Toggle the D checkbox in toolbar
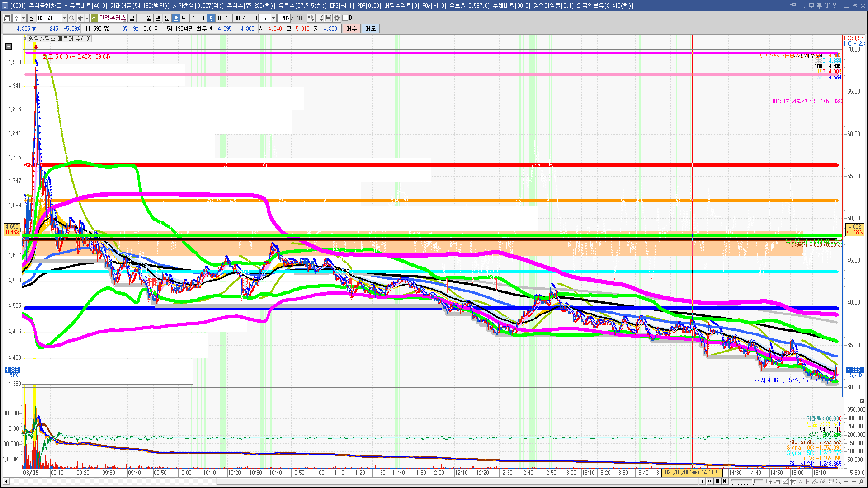This screenshot has height=488, width=868. tap(345, 18)
